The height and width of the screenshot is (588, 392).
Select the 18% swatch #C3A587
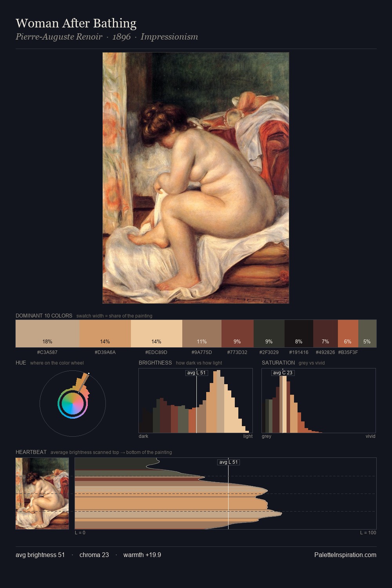tap(47, 334)
